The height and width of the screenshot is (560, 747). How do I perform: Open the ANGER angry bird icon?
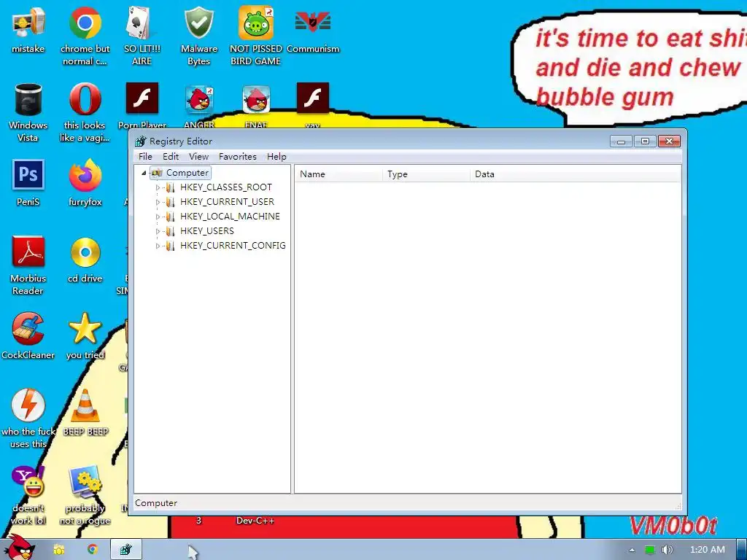click(x=199, y=106)
